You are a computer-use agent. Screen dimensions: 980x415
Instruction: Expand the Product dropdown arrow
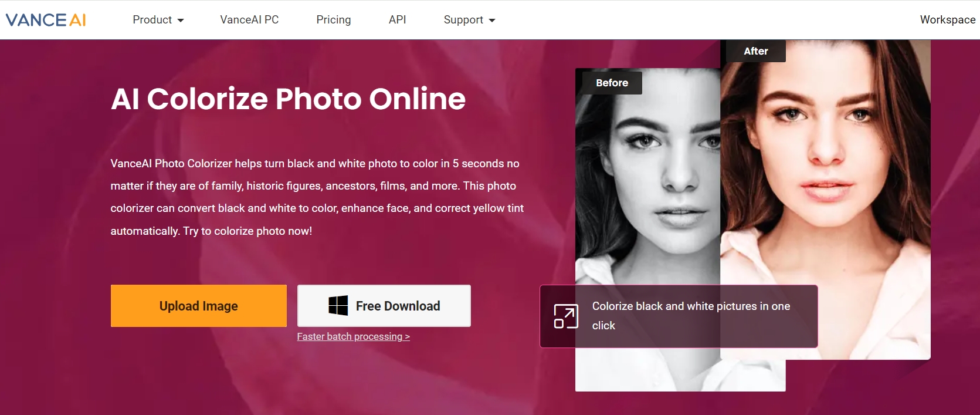click(181, 21)
